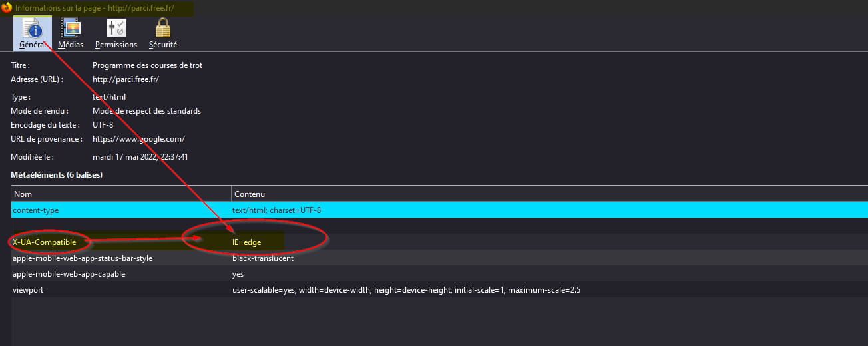Select the content-type metadata row
Screen dimensions: 868x346
point(439,210)
